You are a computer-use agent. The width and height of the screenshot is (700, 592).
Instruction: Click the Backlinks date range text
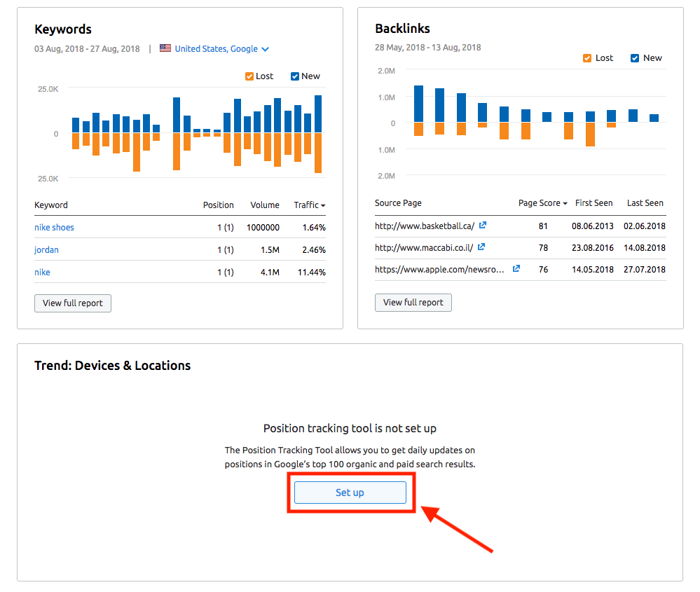click(427, 48)
